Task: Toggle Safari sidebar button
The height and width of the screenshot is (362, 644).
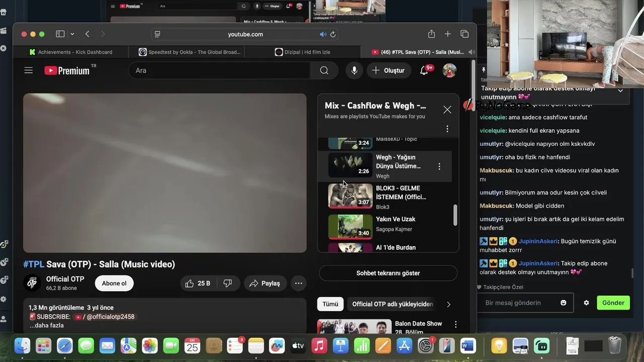Action: (x=60, y=34)
